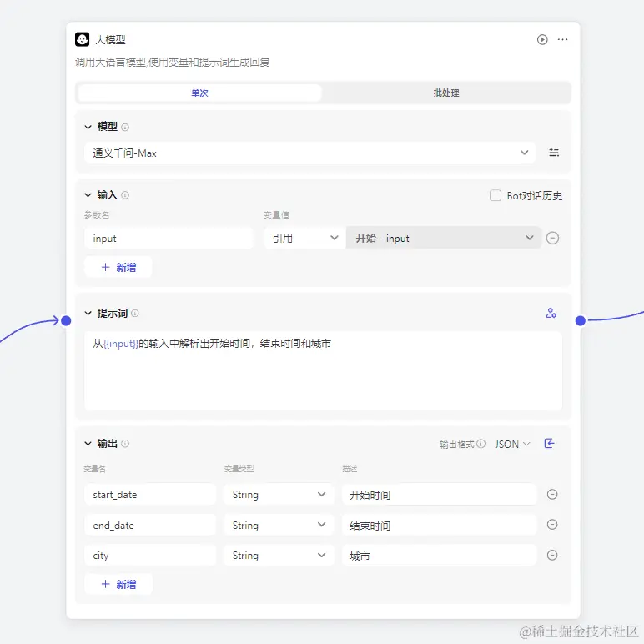Click the start_date variable name field

click(x=150, y=494)
